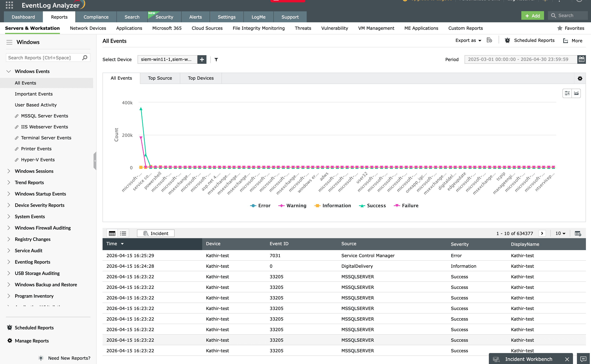This screenshot has height=364, width=591.
Task: Expand Device Severity Reports group
Action: pos(9,205)
